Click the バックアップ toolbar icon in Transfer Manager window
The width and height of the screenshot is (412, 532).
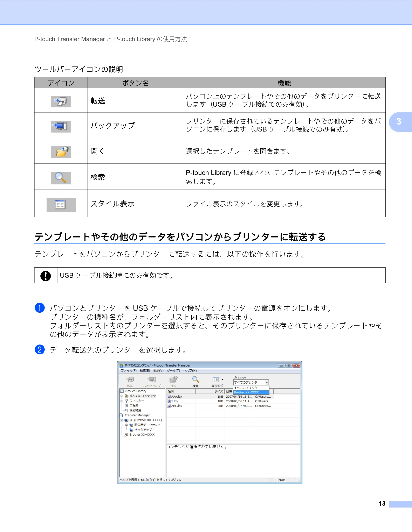(152, 380)
